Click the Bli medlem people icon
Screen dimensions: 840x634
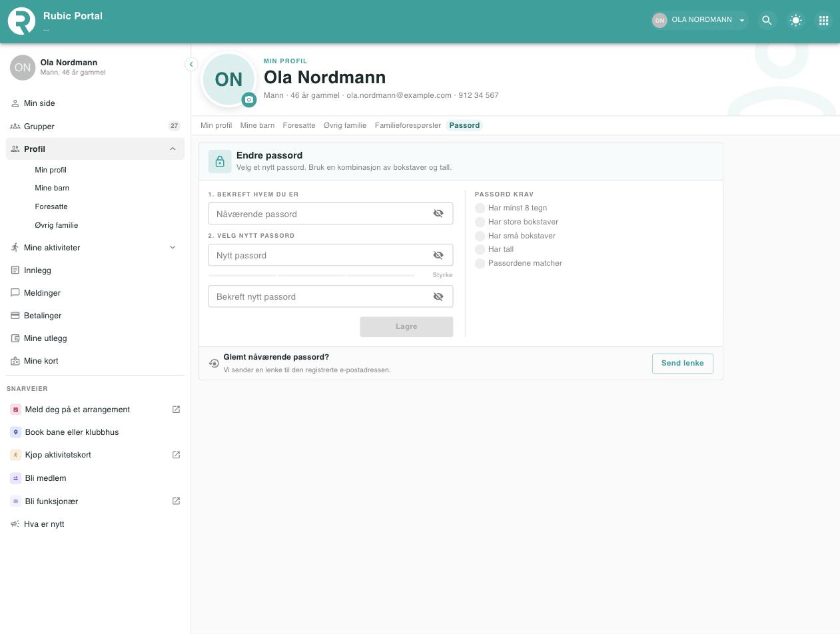[x=16, y=478]
